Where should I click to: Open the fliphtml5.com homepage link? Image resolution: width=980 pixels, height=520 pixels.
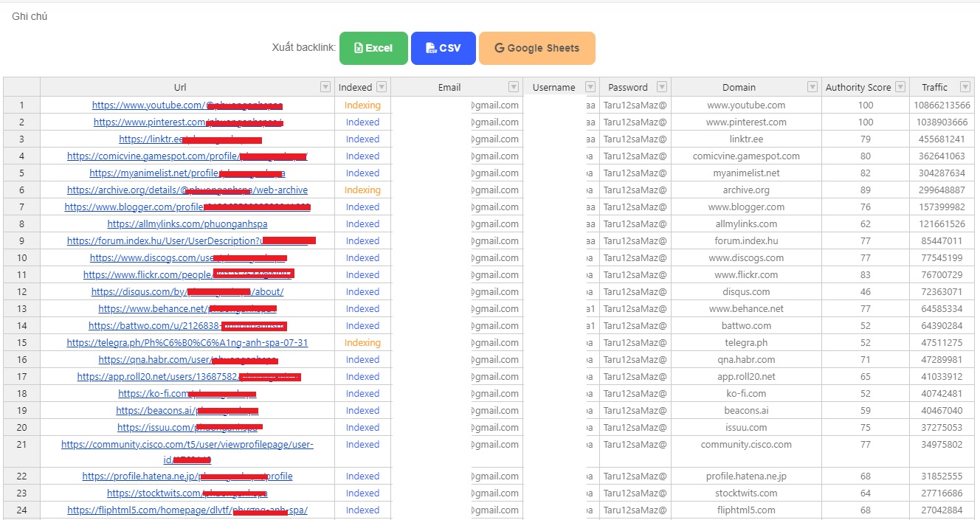point(187,510)
